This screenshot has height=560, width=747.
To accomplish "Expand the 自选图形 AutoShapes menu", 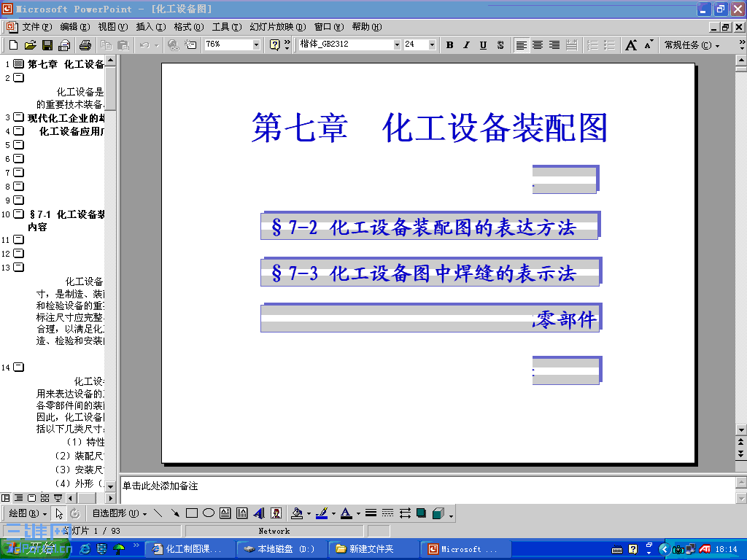I will pos(109,513).
